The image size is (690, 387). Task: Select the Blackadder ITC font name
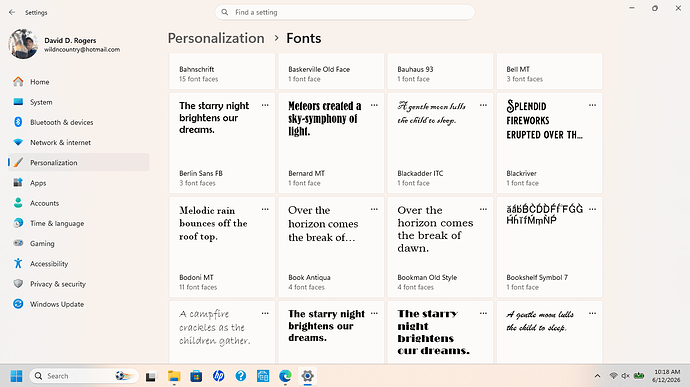(420, 173)
